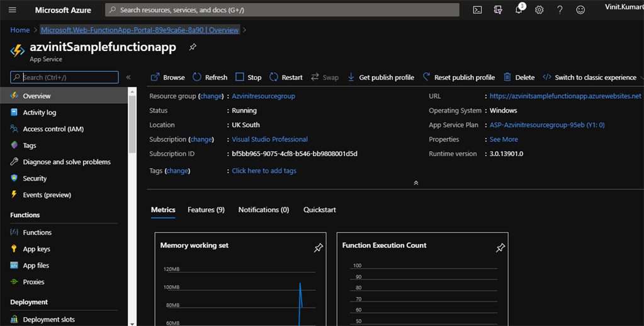644x326 pixels.
Task: Select the Runtime version 3.0.13901.0 text
Action: coord(506,154)
